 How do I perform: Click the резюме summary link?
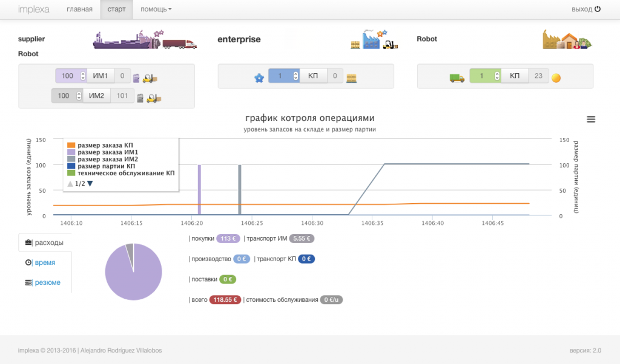(x=48, y=282)
